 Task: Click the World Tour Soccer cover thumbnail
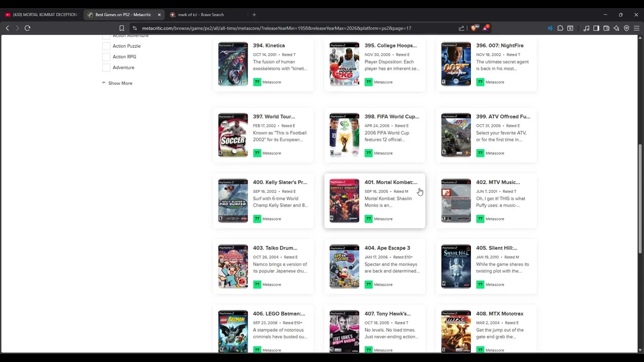point(233,135)
